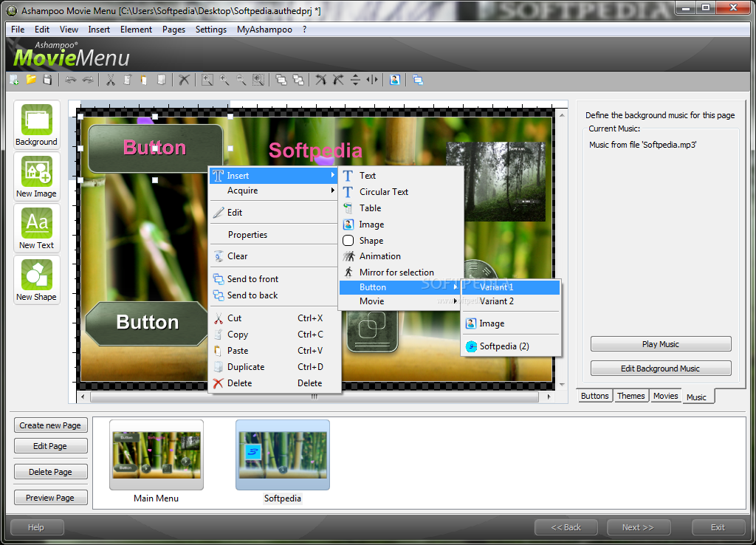Click the Paste toolbar icon

(x=144, y=80)
